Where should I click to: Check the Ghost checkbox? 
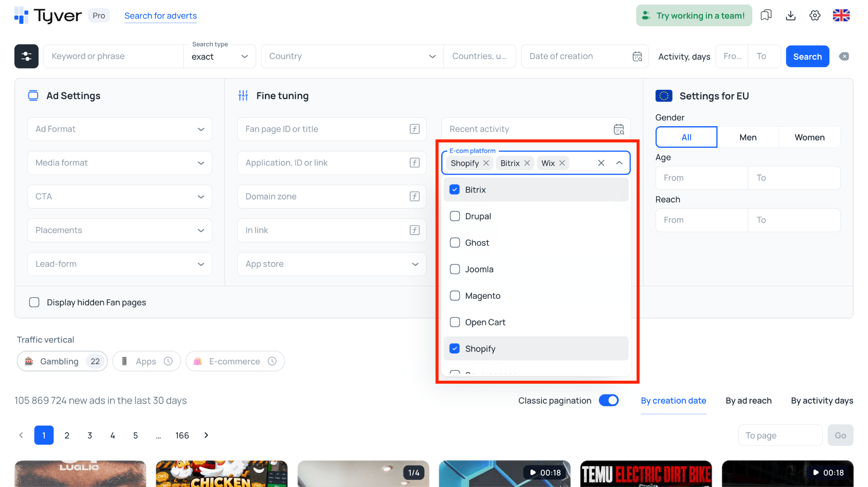(454, 243)
